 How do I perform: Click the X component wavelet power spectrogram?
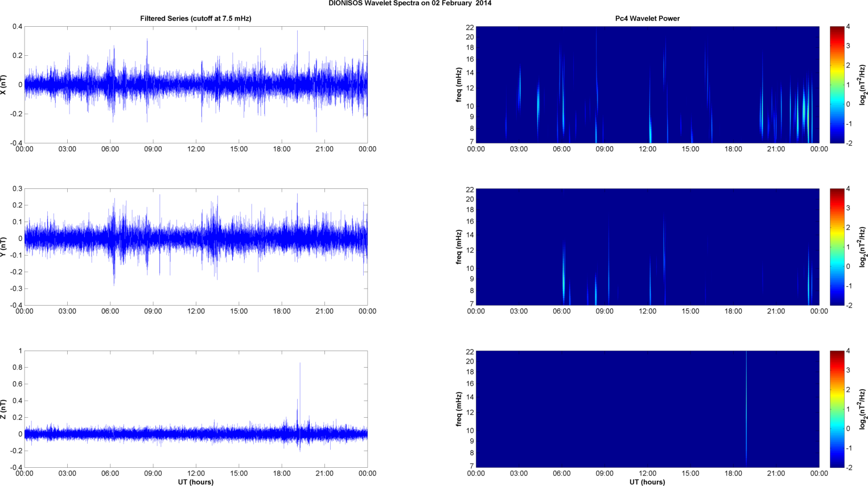[647, 85]
